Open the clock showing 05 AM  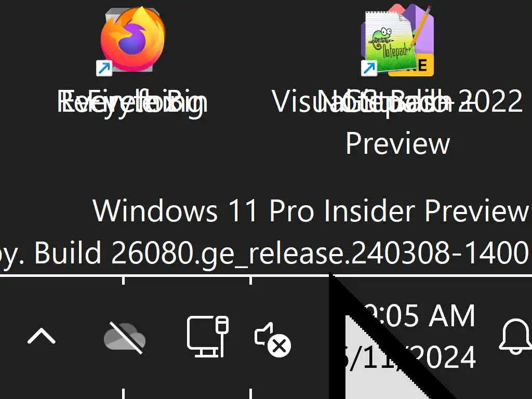[x=418, y=315]
